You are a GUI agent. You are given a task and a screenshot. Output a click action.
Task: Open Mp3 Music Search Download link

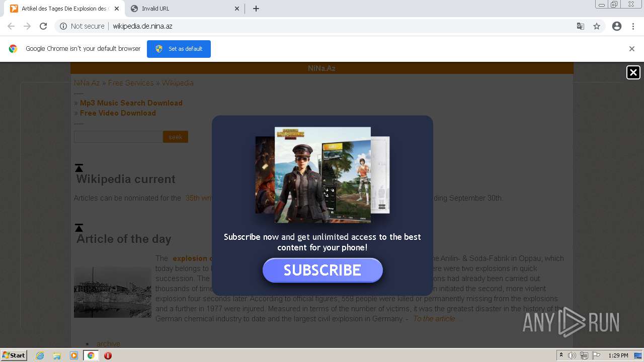[x=131, y=103]
